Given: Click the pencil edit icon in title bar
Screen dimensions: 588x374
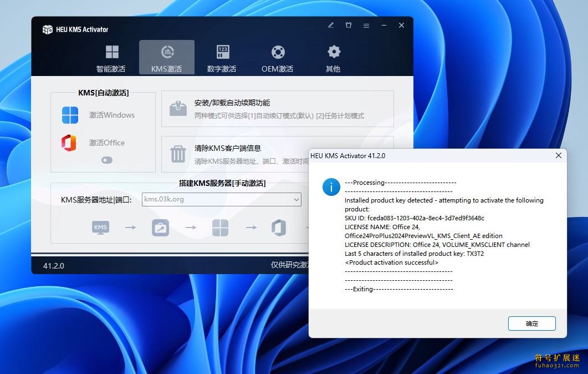Looking at the screenshot, I should (x=331, y=26).
